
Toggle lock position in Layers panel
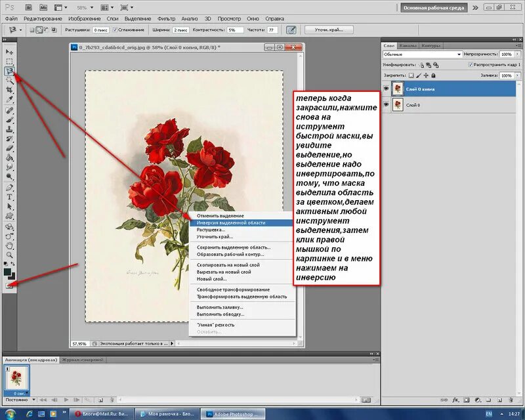tap(426, 75)
